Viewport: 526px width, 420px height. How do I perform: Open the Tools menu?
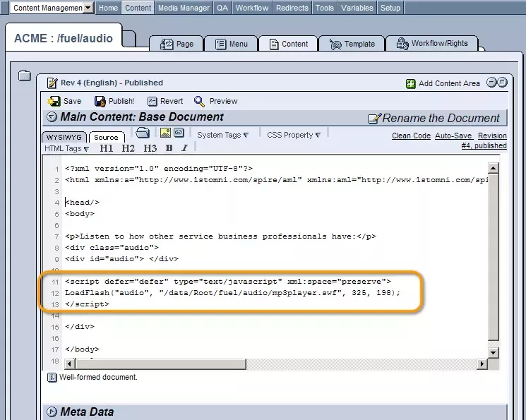pos(324,8)
